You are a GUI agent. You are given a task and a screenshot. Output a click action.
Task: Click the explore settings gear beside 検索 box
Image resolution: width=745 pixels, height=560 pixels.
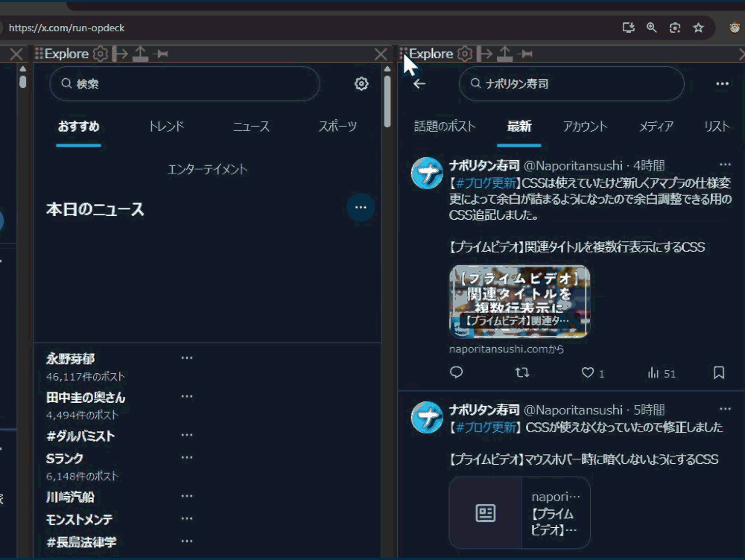(361, 83)
